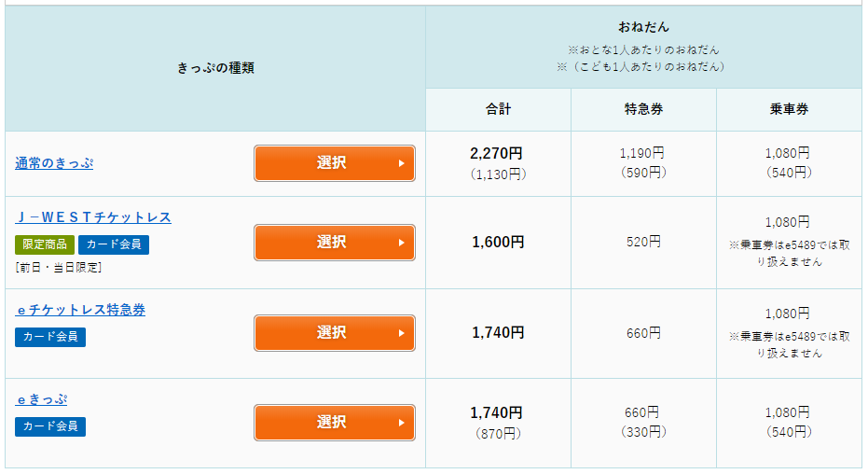Open the J-WESTチケットレス link

93,217
